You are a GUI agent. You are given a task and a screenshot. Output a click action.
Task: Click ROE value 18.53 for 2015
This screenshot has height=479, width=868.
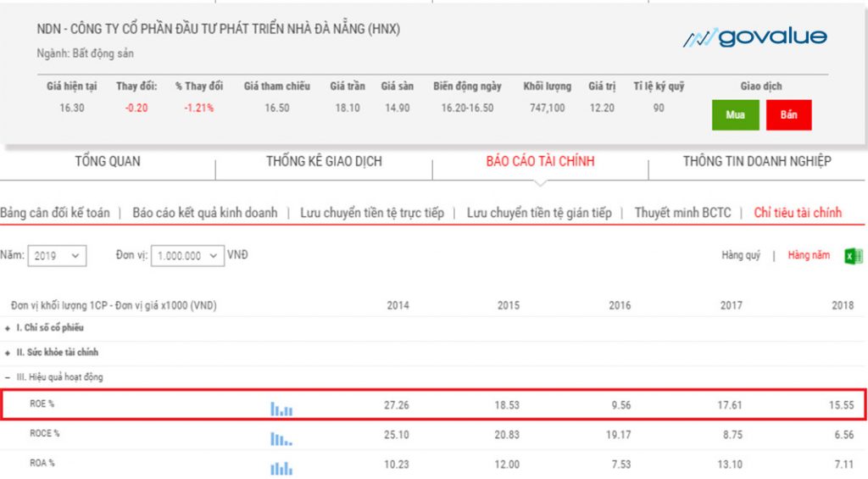[507, 405]
